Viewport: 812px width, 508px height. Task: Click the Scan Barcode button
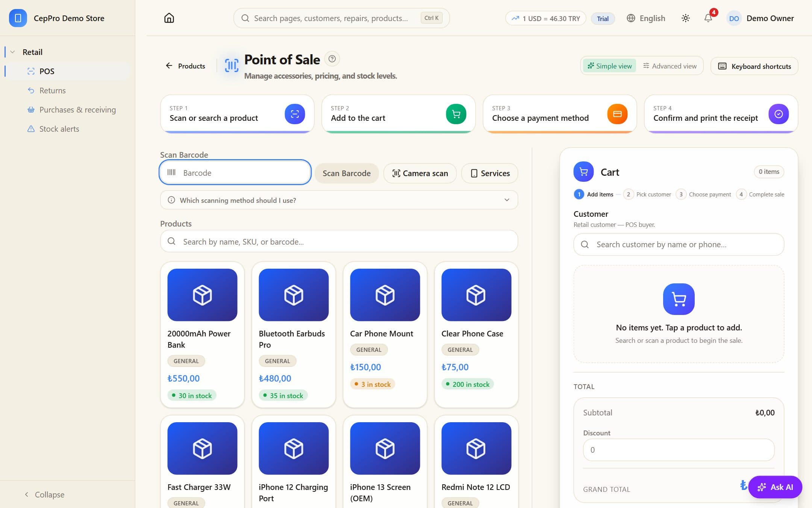346,173
